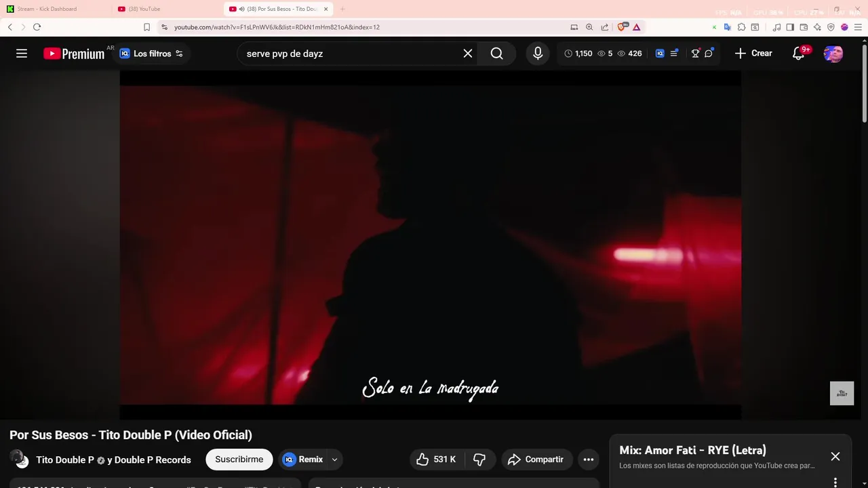Open Tito Double P channel name link
The height and width of the screenshot is (488, 868).
(65, 460)
